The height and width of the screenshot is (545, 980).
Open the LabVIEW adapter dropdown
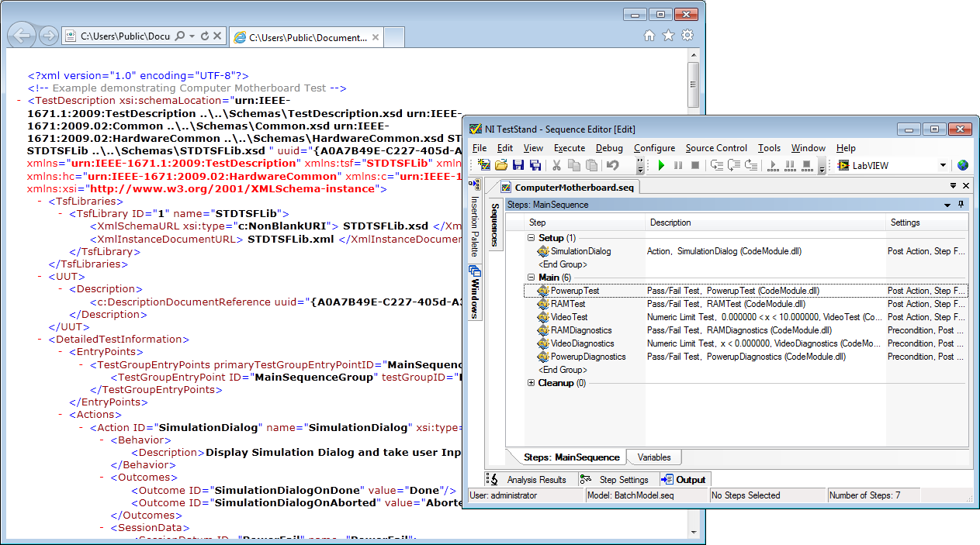(x=943, y=165)
